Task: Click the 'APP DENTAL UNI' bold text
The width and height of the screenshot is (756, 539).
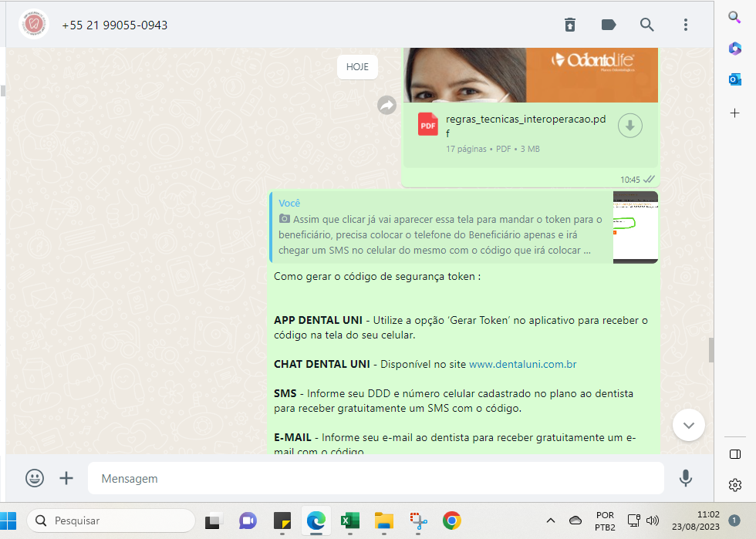Action: tap(318, 320)
